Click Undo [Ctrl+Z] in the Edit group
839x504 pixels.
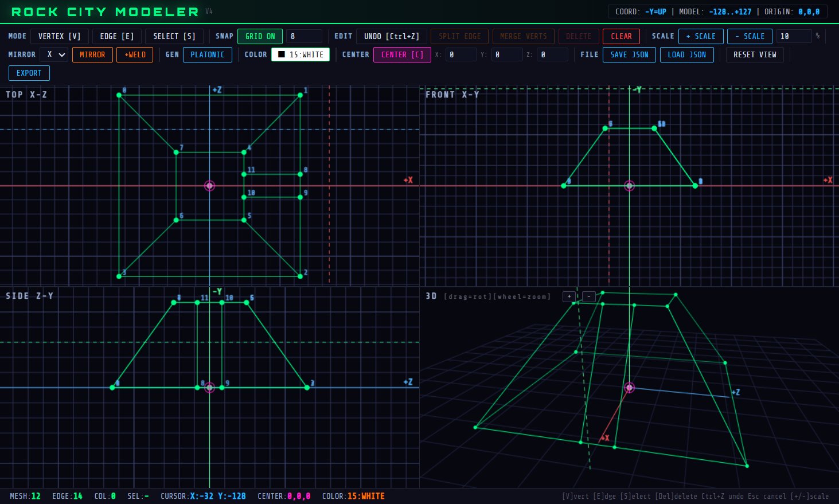[x=391, y=36]
